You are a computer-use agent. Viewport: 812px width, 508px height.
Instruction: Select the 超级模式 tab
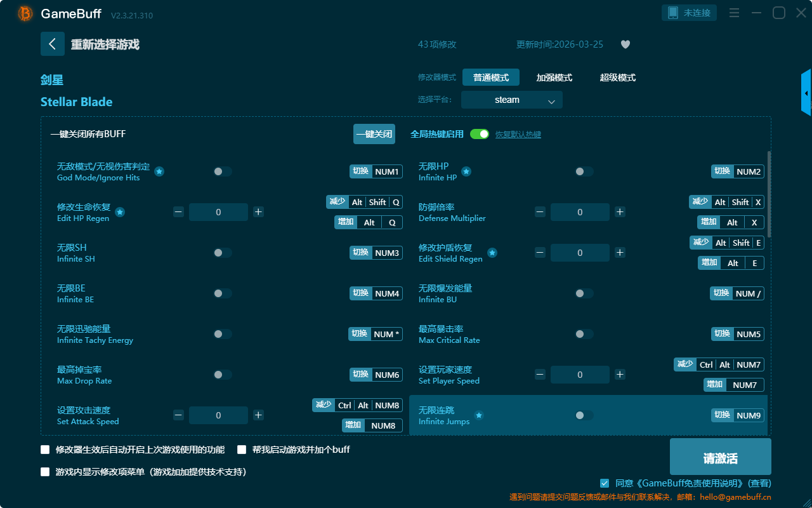617,77
